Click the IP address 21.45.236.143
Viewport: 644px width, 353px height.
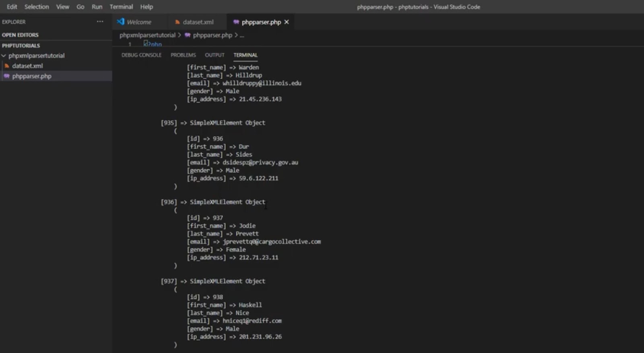click(260, 99)
